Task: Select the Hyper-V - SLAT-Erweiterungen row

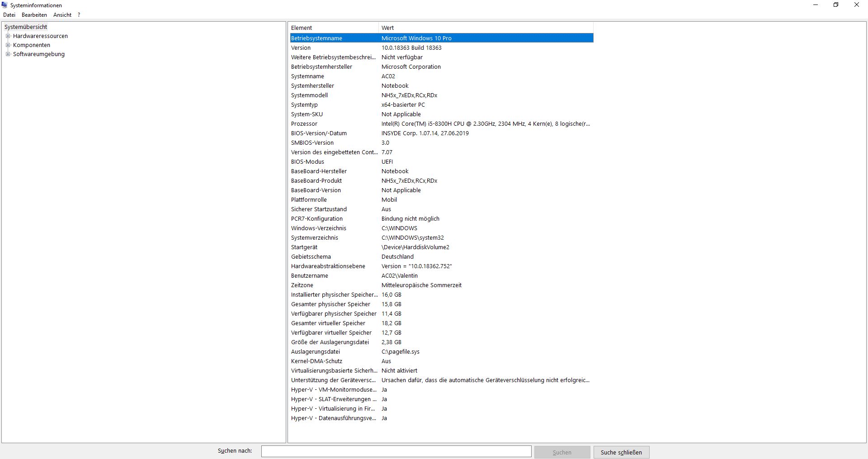Action: (x=442, y=399)
